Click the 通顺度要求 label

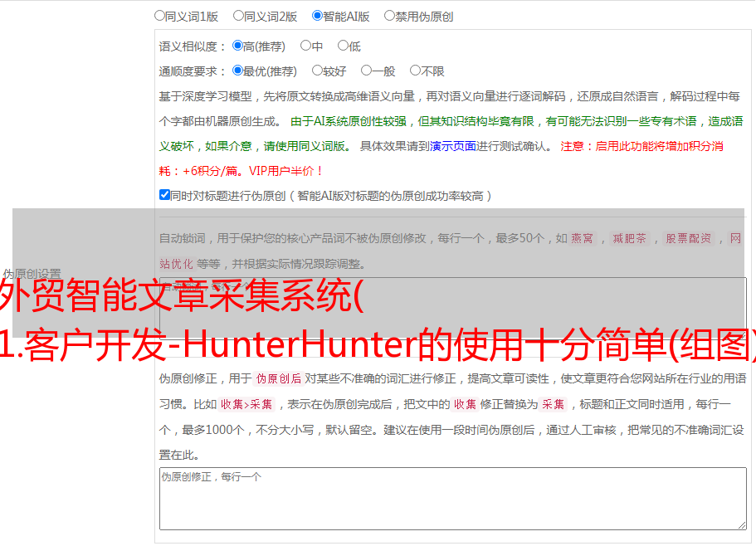(193, 71)
